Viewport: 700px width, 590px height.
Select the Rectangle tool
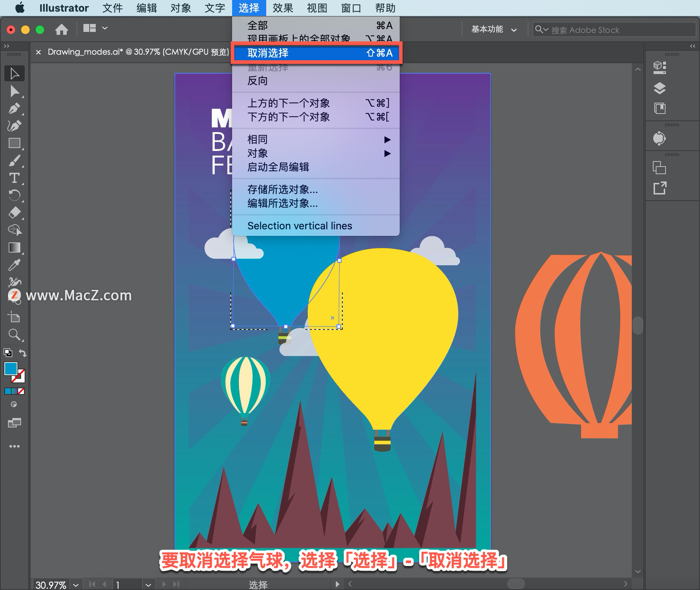point(15,143)
